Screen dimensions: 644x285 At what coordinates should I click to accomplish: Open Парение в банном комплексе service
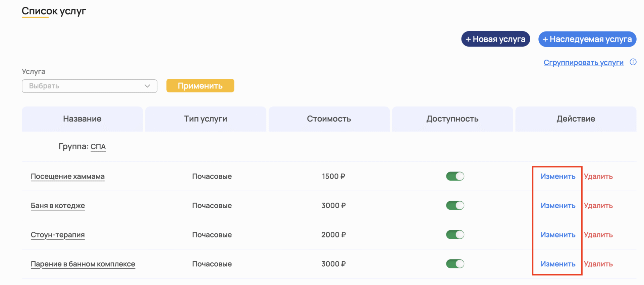(83, 264)
